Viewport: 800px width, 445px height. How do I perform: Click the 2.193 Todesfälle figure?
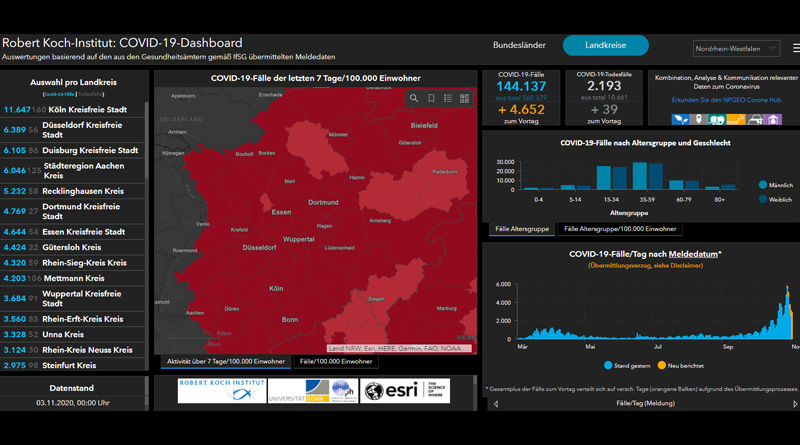(x=604, y=86)
